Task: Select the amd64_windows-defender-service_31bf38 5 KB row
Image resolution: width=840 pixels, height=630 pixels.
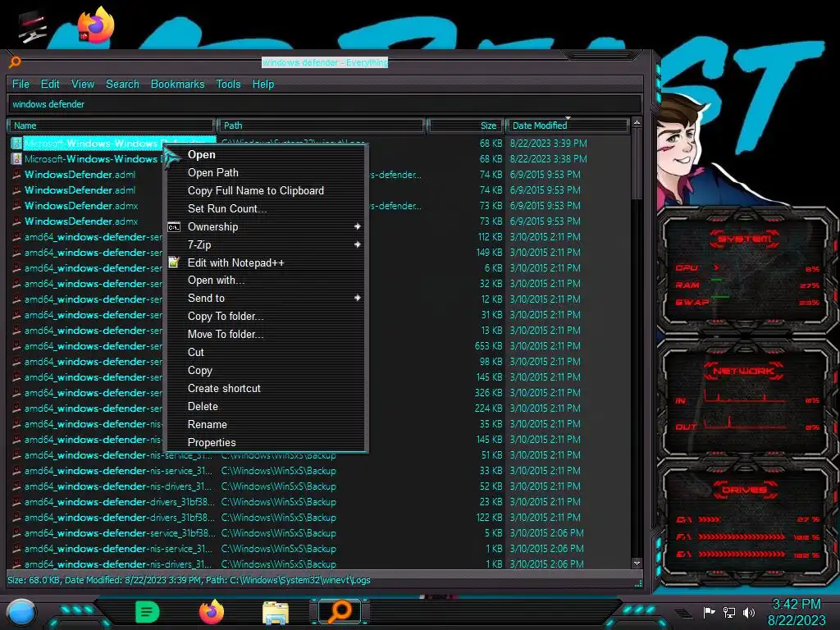Action: coord(319,533)
